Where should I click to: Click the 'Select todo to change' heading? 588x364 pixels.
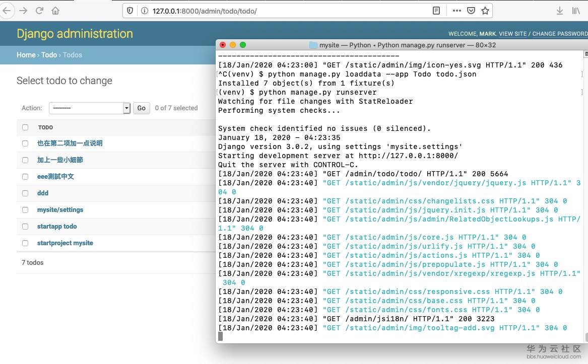point(64,81)
